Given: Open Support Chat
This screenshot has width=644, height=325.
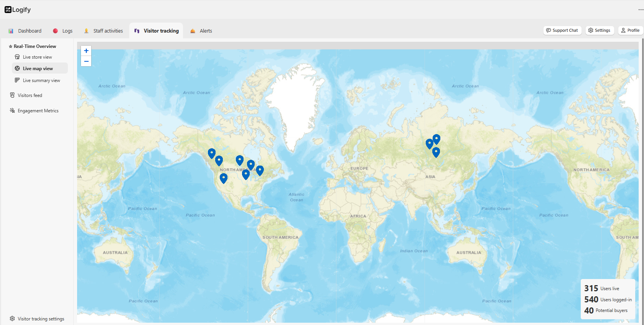Looking at the screenshot, I should [562, 30].
